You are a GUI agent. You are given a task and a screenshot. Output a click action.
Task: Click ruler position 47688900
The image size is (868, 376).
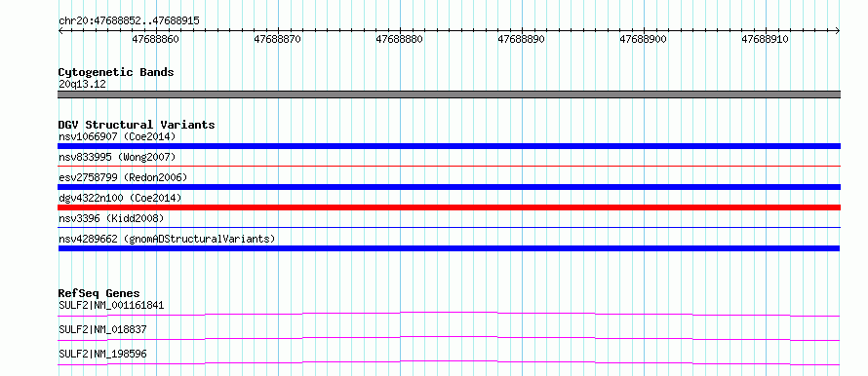(x=644, y=39)
